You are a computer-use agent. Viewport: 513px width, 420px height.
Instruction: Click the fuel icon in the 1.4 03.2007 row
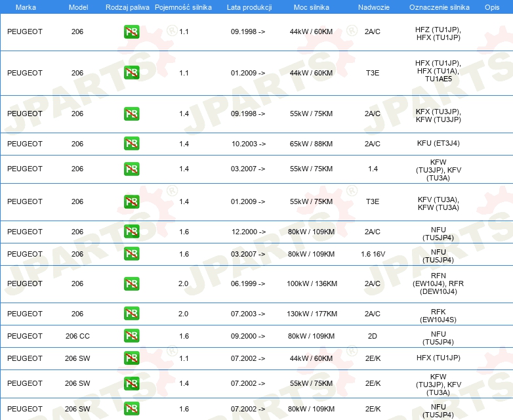(x=131, y=169)
